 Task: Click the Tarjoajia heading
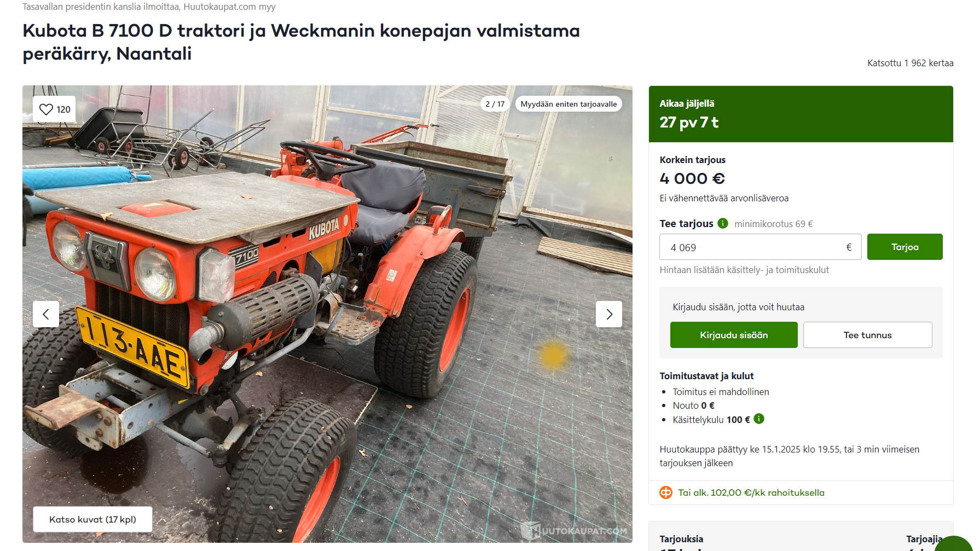(x=924, y=539)
